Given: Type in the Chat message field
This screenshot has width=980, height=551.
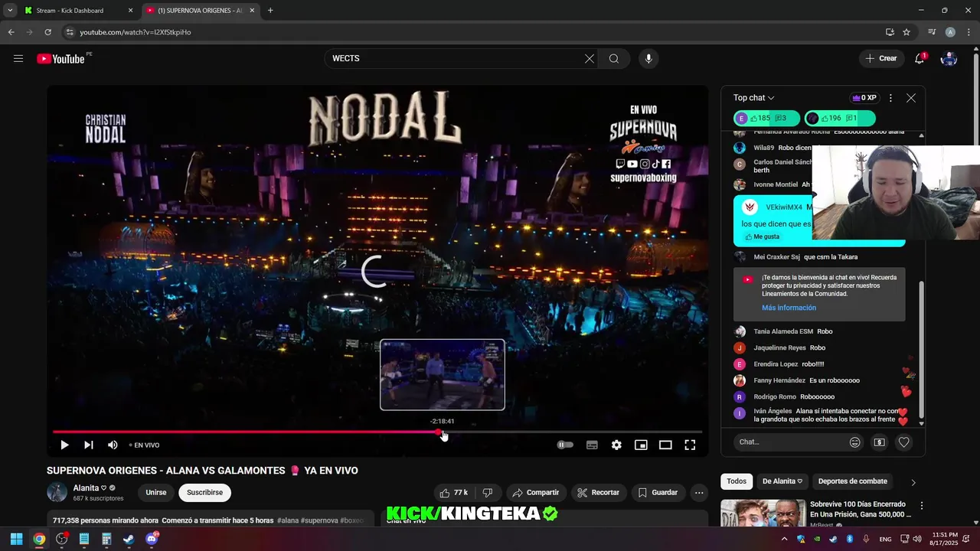Looking at the screenshot, I should click(x=791, y=442).
